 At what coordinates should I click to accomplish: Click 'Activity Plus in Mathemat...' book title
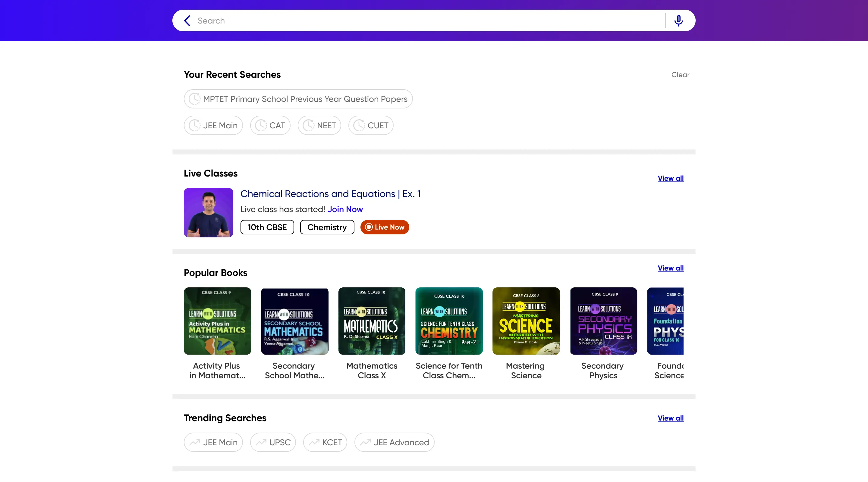coord(217,371)
